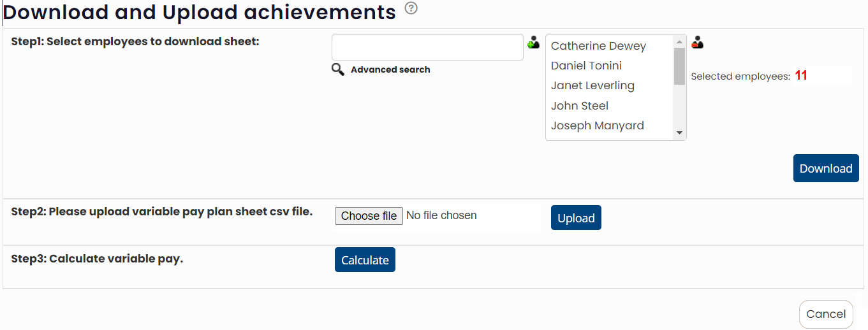Pick John Steel in the employee list
The height and width of the screenshot is (330, 868).
tap(580, 106)
